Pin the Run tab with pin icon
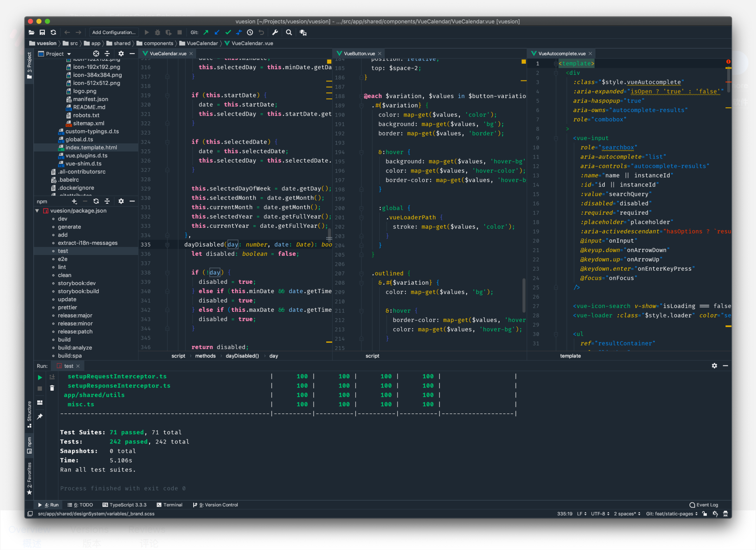This screenshot has height=550, width=756. click(40, 417)
